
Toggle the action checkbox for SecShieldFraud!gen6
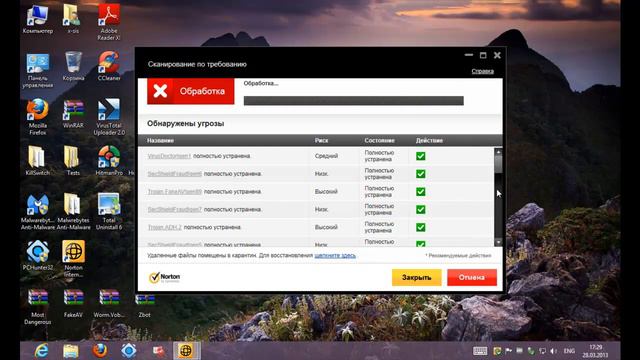pyautogui.click(x=420, y=174)
